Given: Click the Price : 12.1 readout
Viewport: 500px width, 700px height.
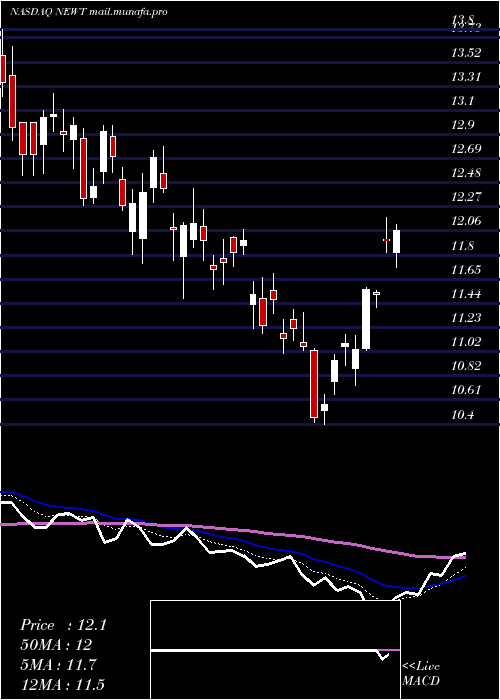Looking at the screenshot, I should tap(63, 625).
